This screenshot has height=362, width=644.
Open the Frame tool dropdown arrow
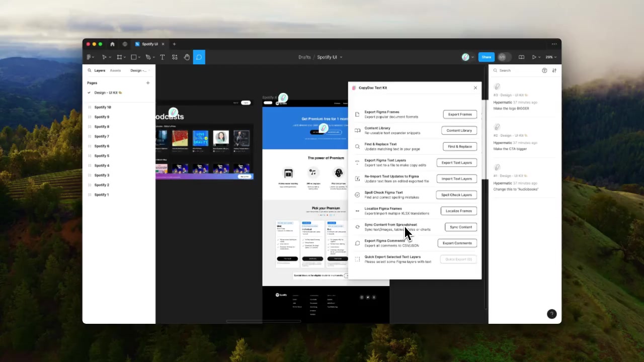pyautogui.click(x=126, y=57)
